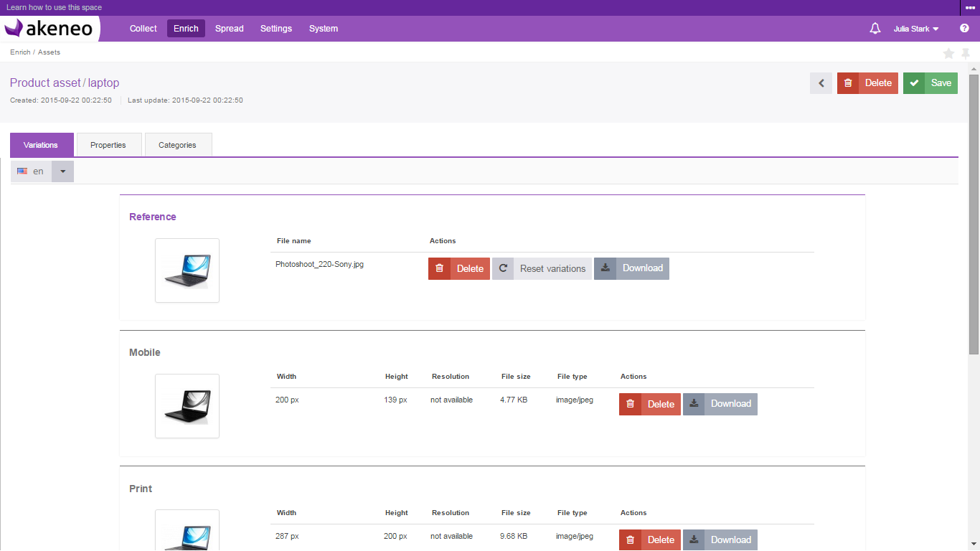
Task: Click the back arrow button
Action: click(x=821, y=83)
